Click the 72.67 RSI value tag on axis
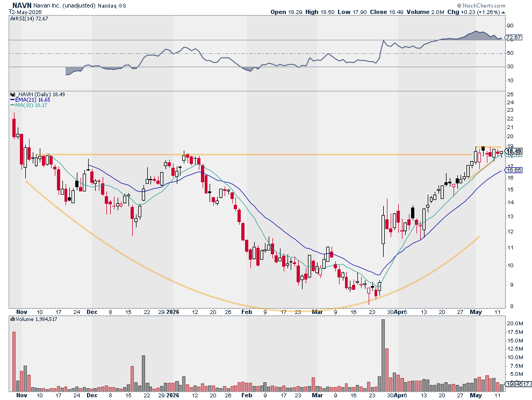 pyautogui.click(x=513, y=37)
